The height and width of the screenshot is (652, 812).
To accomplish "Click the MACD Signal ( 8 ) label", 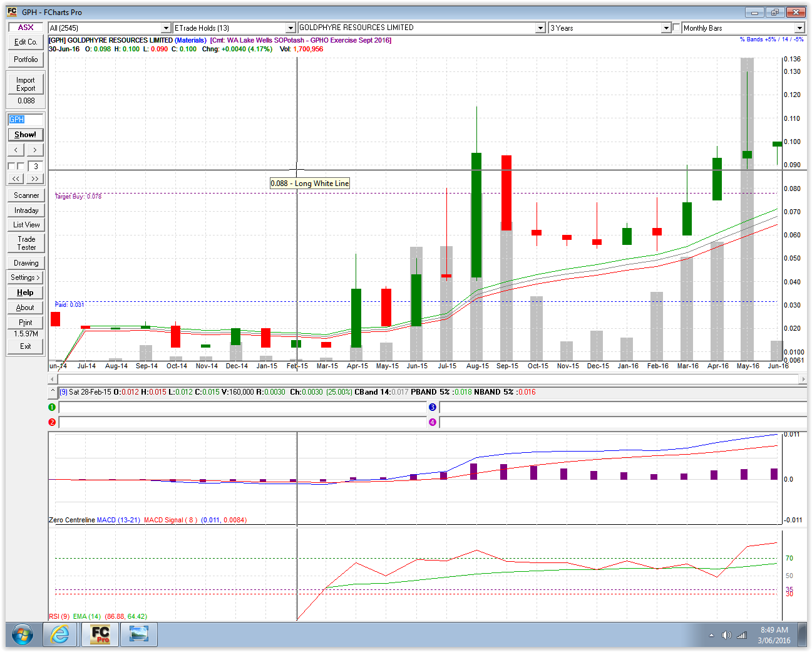I will [x=170, y=520].
